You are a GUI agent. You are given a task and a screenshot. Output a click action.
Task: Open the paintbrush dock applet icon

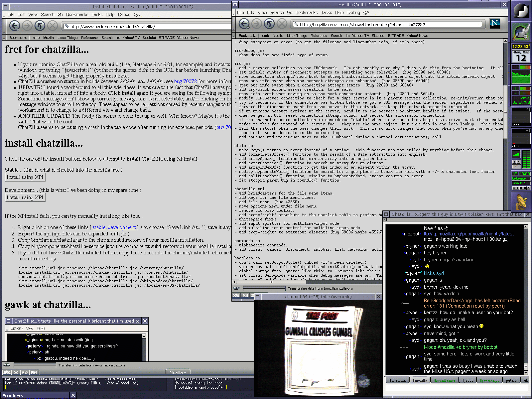point(521,32)
